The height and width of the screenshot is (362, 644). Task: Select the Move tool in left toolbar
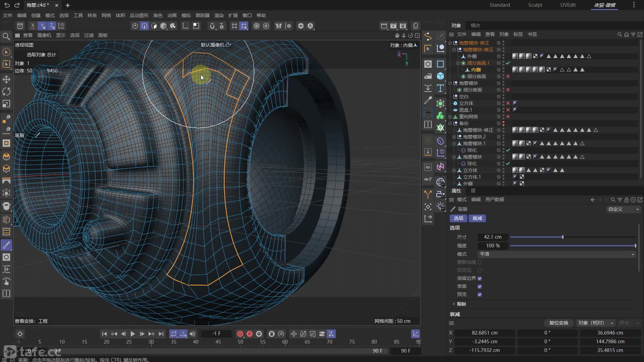6,79
